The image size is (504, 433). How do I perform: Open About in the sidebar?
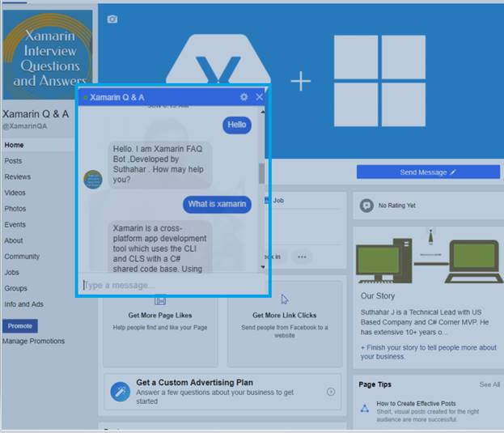coord(14,240)
